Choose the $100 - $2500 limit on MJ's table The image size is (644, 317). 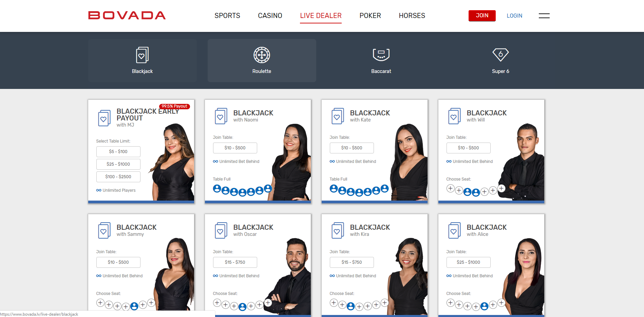(x=118, y=176)
